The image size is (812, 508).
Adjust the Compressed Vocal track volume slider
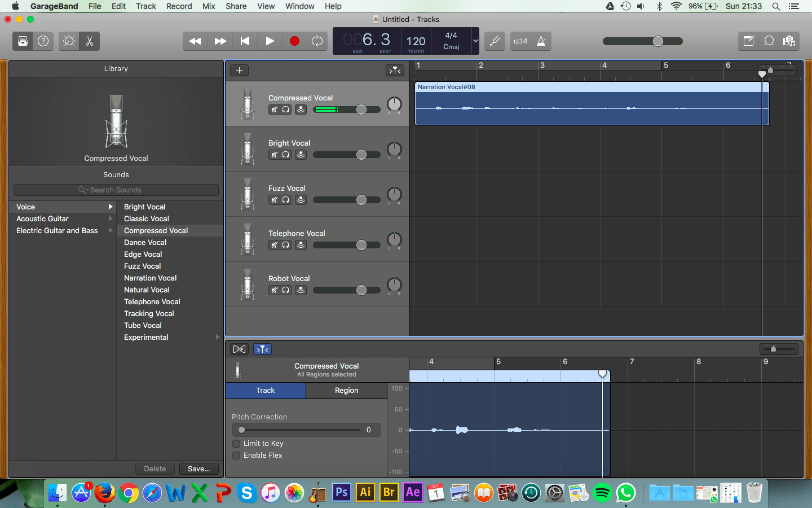[x=346, y=110]
